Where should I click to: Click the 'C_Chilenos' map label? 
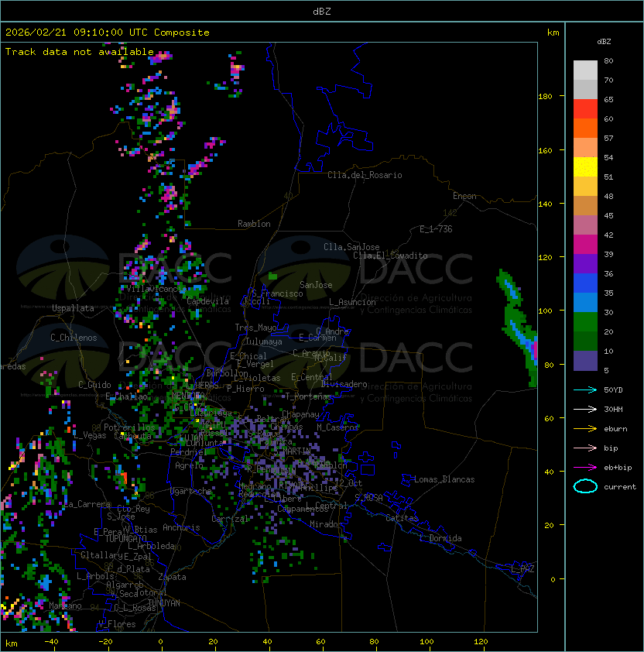74,338
